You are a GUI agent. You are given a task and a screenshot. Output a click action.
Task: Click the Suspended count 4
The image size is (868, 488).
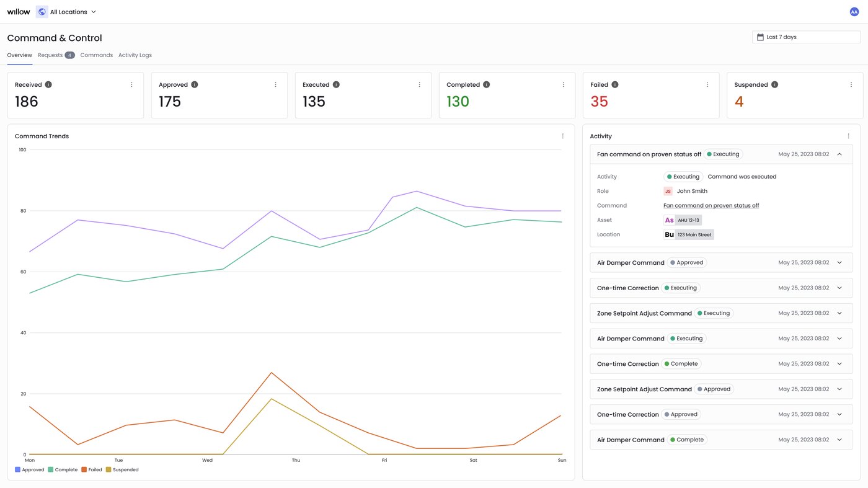pyautogui.click(x=739, y=102)
